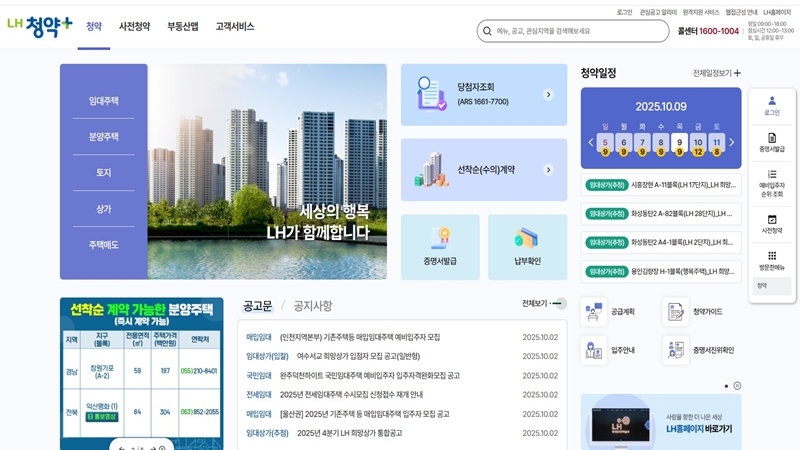Open (인천지역본부) 기존주택등 매입임대주택 notice

pos(360,337)
